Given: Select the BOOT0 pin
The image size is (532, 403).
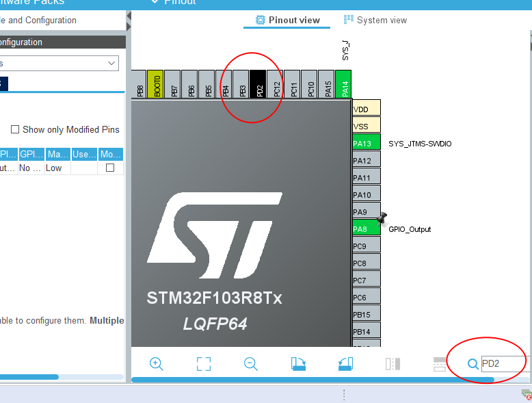Looking at the screenshot, I should click(x=156, y=84).
